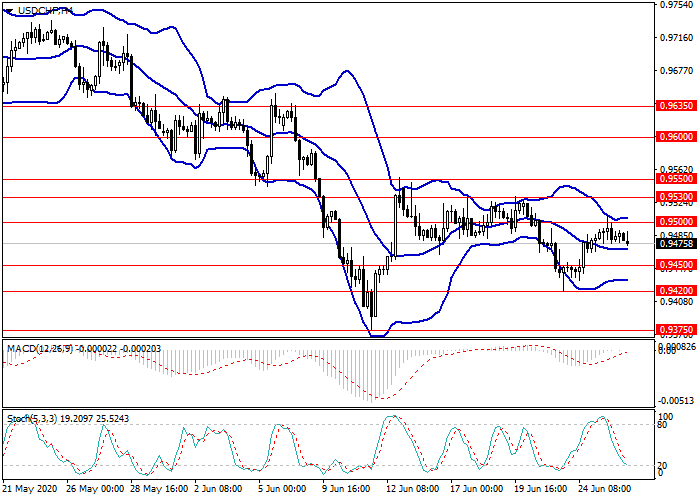This screenshot has height=500, width=700.
Task: Click the 0.95500 resistance level tag
Action: [675, 179]
